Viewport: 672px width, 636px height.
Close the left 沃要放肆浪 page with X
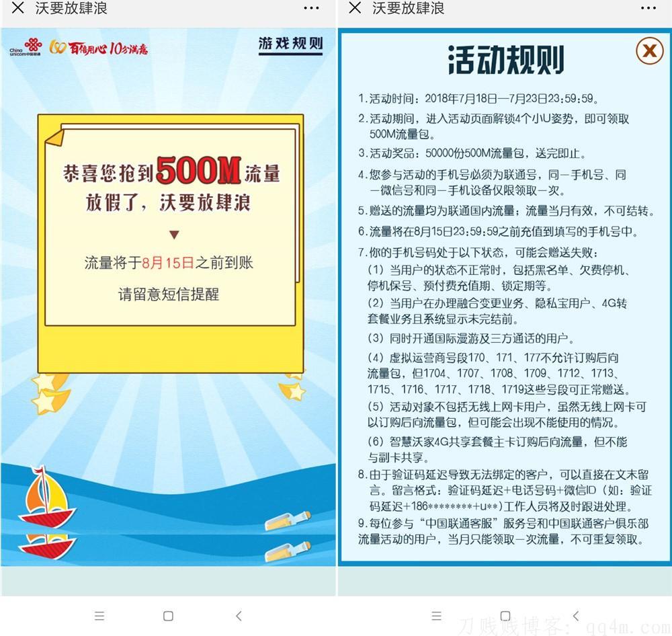[x=17, y=7]
